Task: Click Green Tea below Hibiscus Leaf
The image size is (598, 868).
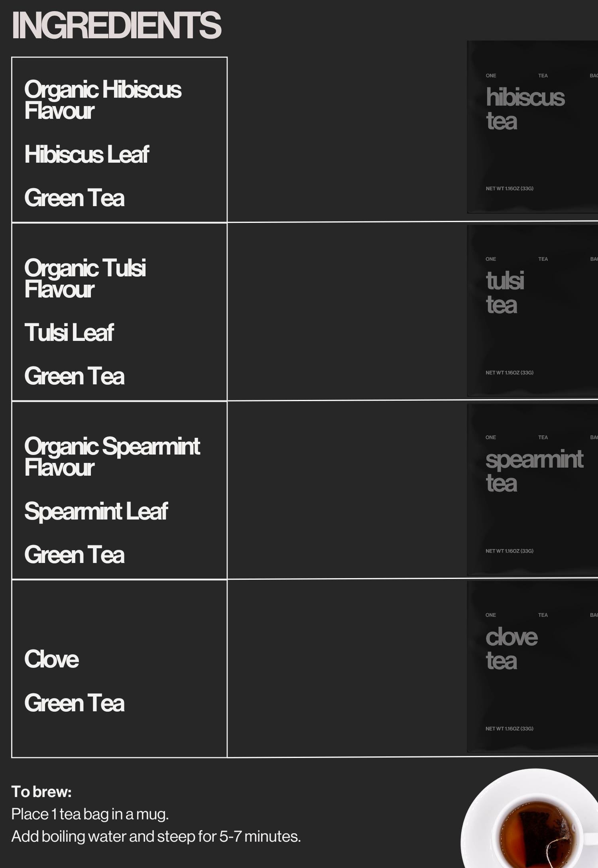Action: point(74,198)
